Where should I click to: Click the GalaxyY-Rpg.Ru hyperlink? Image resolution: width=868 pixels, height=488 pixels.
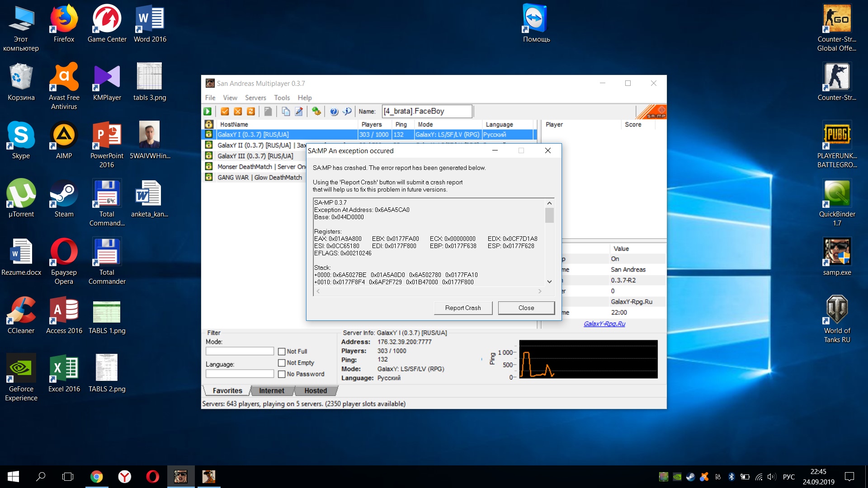point(605,324)
